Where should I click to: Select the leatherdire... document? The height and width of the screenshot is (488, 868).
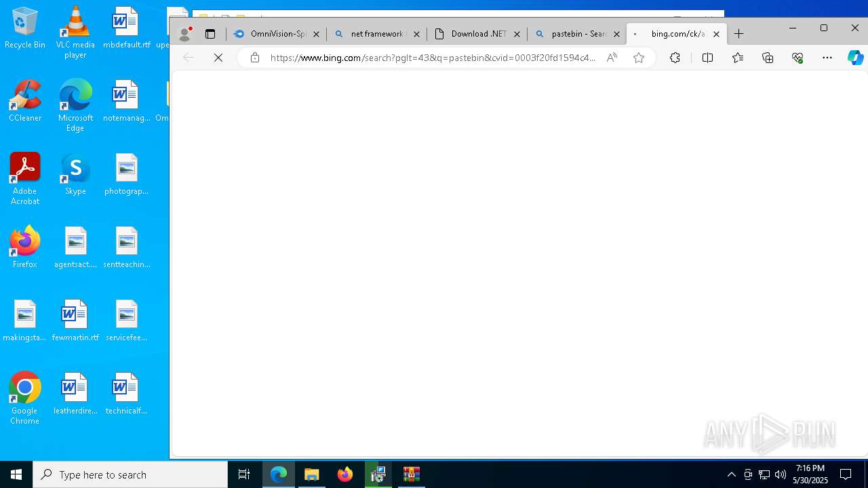[x=75, y=394]
